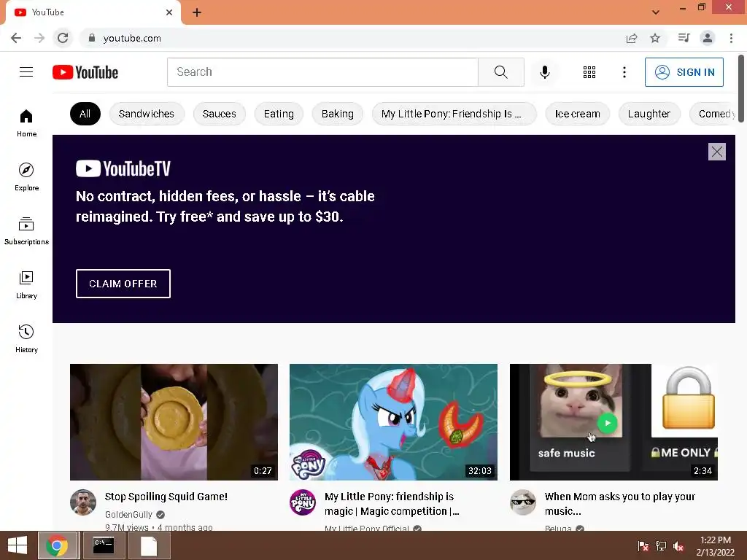Open My Little Pony video title
This screenshot has height=560, width=747.
(x=392, y=504)
